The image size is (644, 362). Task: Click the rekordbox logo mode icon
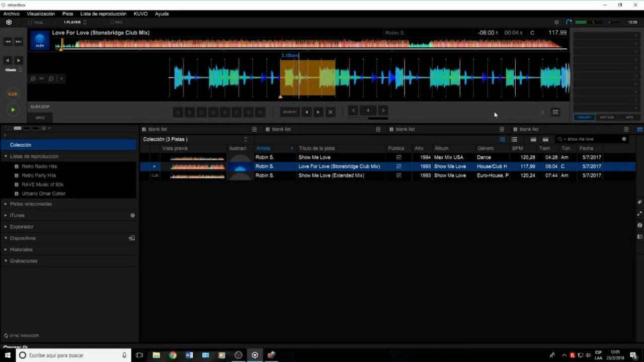point(9,22)
